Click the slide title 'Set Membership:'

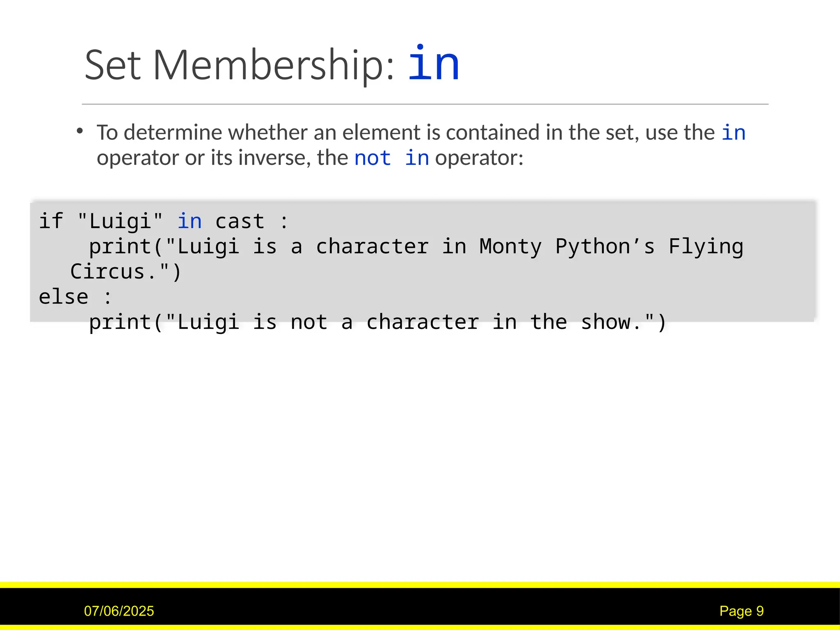[240, 66]
